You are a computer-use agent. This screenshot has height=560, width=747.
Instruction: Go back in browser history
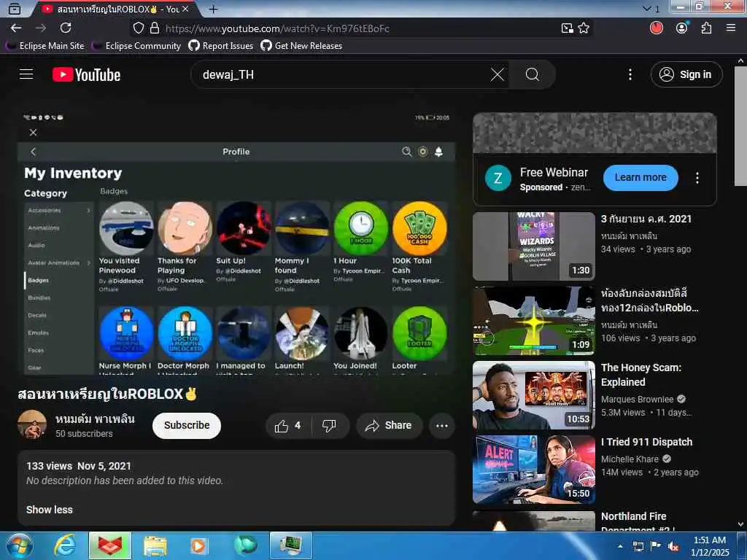[16, 28]
